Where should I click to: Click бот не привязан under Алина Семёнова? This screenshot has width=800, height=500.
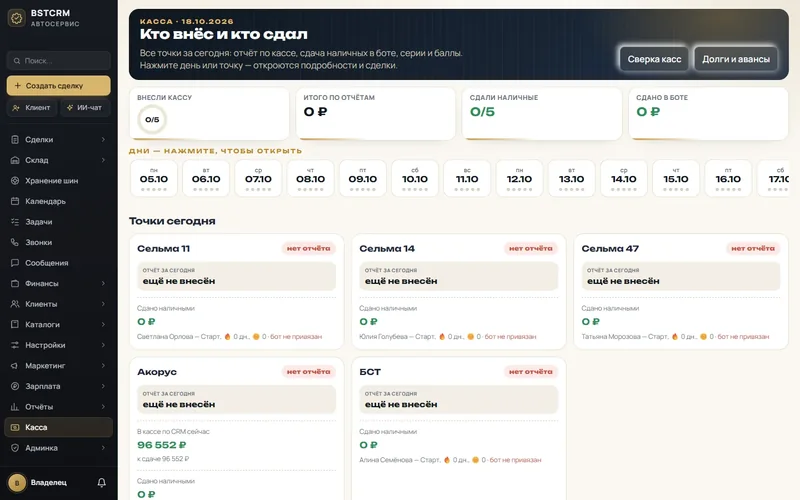(x=515, y=460)
